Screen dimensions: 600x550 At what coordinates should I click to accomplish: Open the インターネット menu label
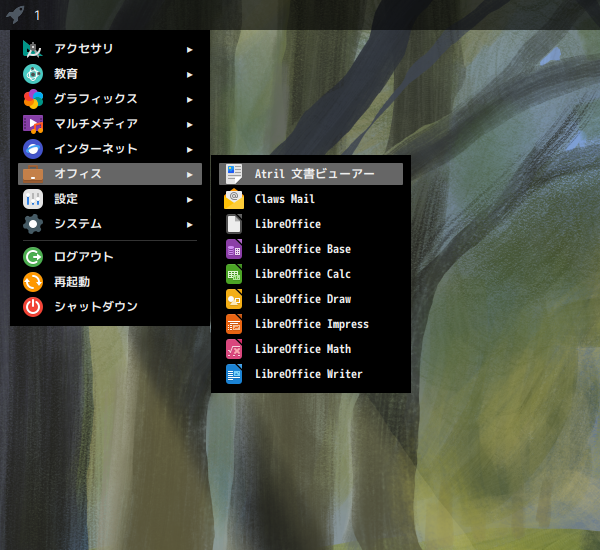tap(96, 149)
